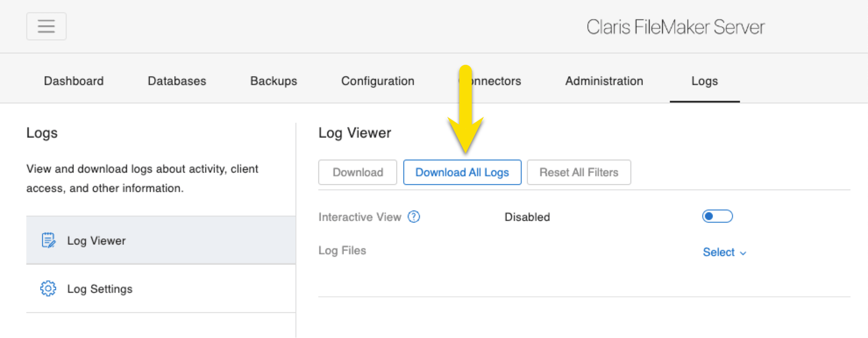Open the Log Files Select dropdown
Screen dimensions: 868x338
pos(724,252)
